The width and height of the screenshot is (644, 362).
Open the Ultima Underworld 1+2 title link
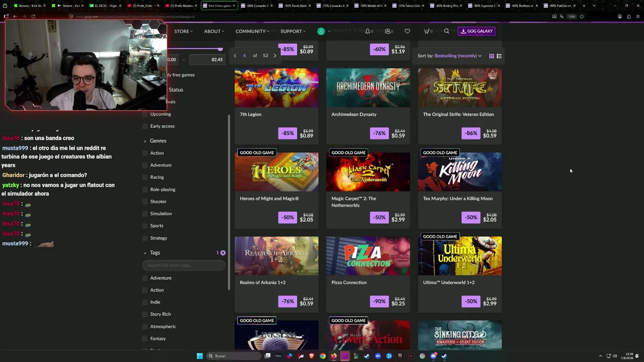449,283
